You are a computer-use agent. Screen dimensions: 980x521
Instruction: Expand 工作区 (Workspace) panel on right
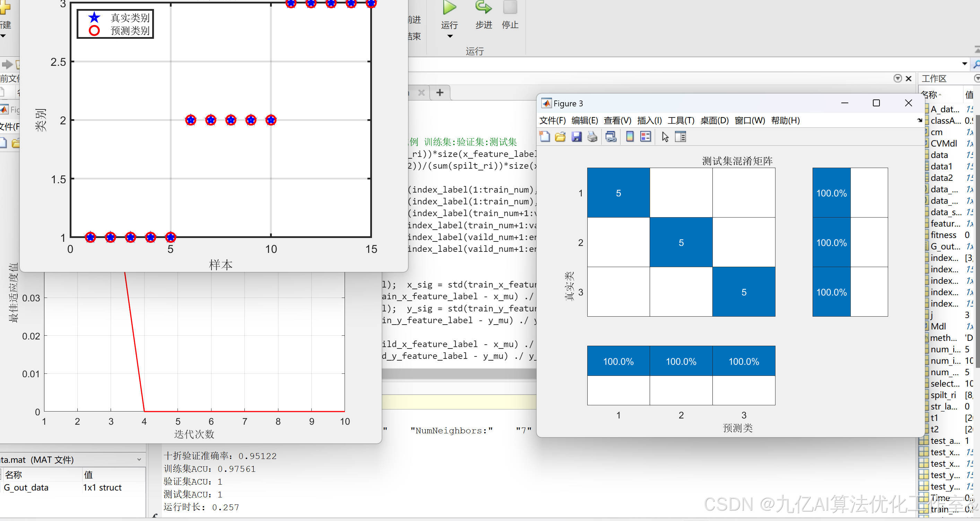point(975,82)
